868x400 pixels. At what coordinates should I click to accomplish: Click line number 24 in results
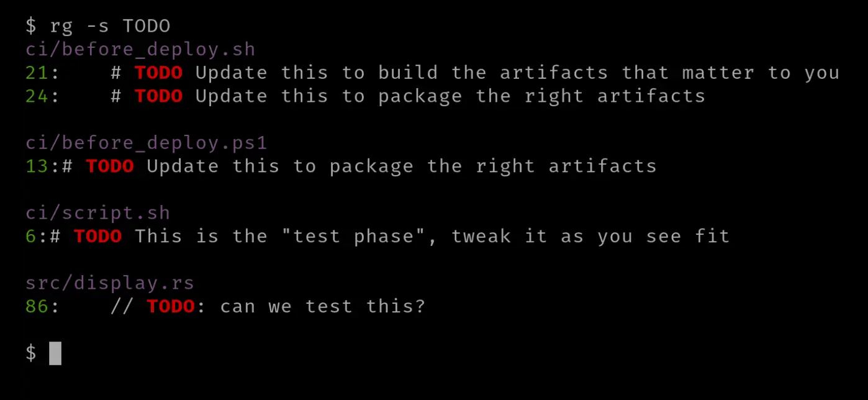click(x=37, y=96)
